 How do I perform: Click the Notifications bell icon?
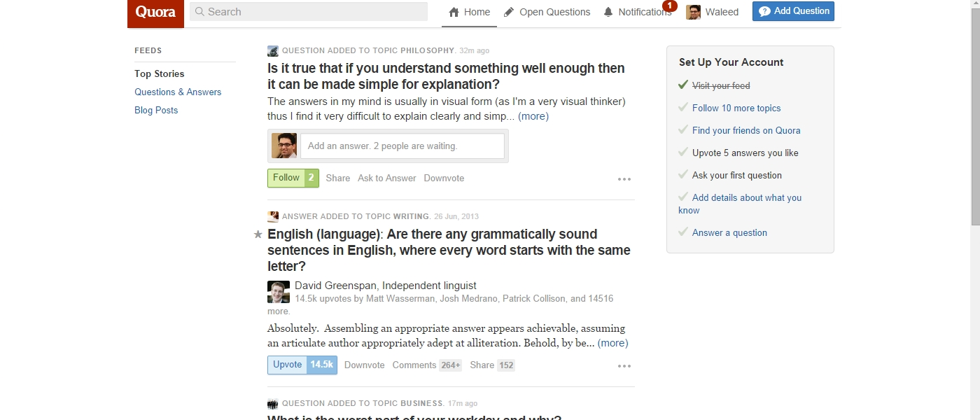coord(608,12)
